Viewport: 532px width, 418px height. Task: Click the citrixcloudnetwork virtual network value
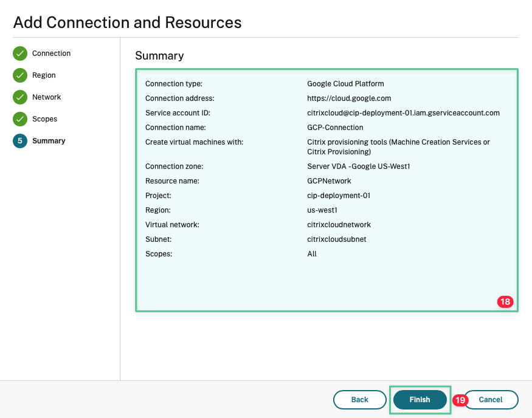point(339,225)
